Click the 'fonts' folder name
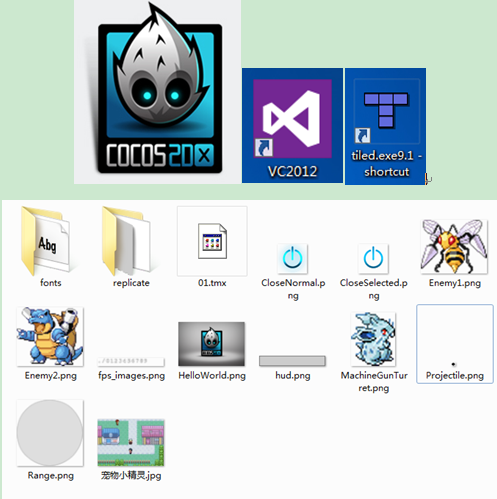Screen dimensions: 497x499 click(51, 283)
